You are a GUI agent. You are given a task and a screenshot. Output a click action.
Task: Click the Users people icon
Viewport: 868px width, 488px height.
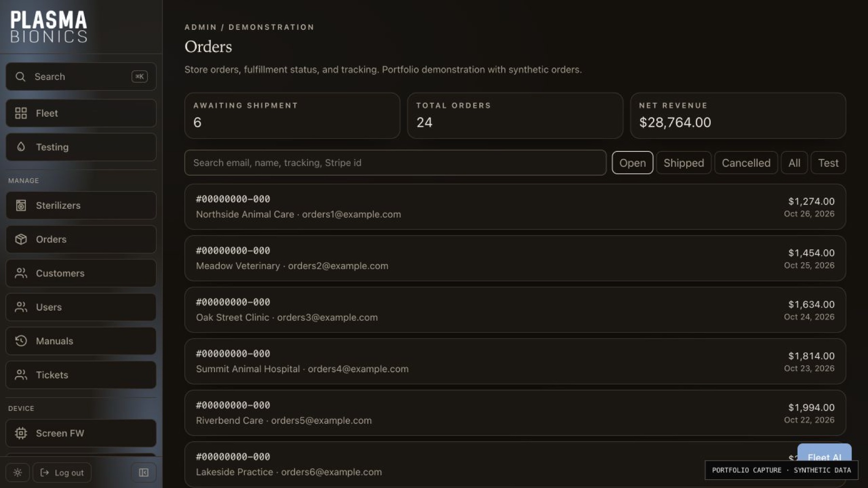(21, 307)
